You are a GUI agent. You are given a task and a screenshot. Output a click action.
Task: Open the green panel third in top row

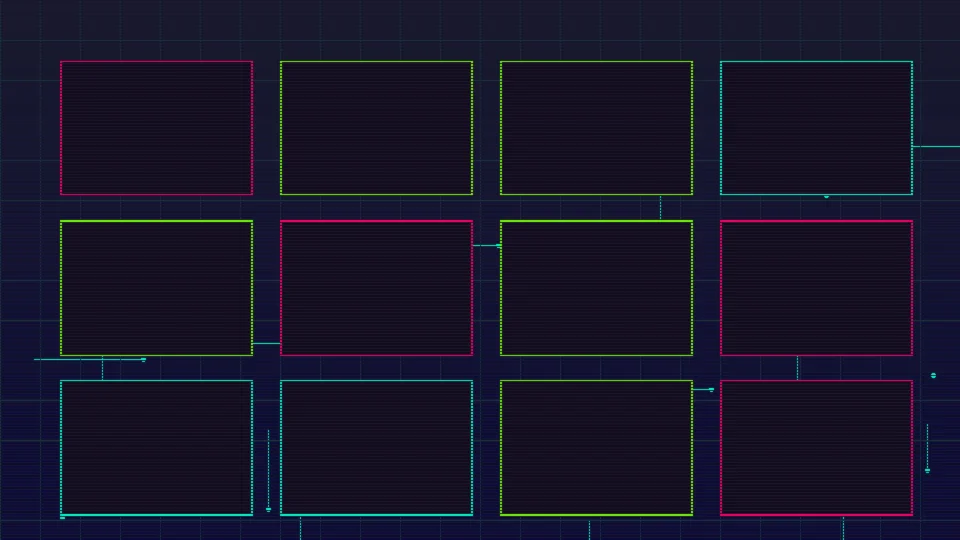point(596,128)
